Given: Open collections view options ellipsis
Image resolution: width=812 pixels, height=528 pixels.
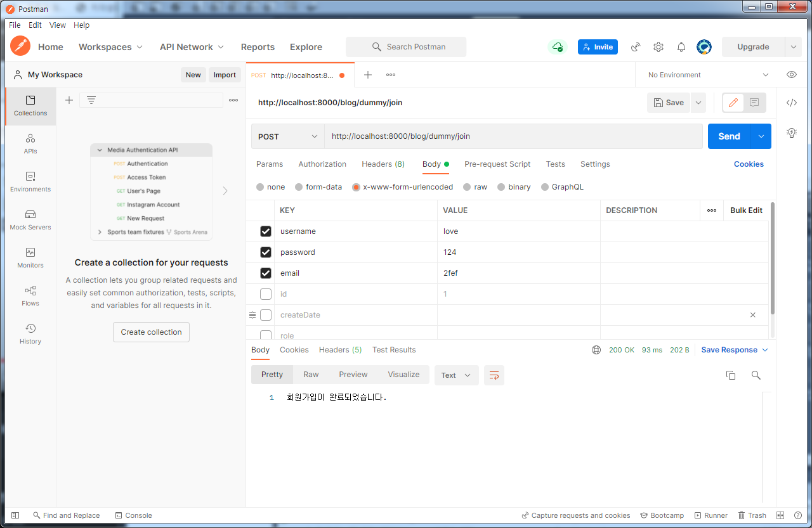Looking at the screenshot, I should pos(233,100).
